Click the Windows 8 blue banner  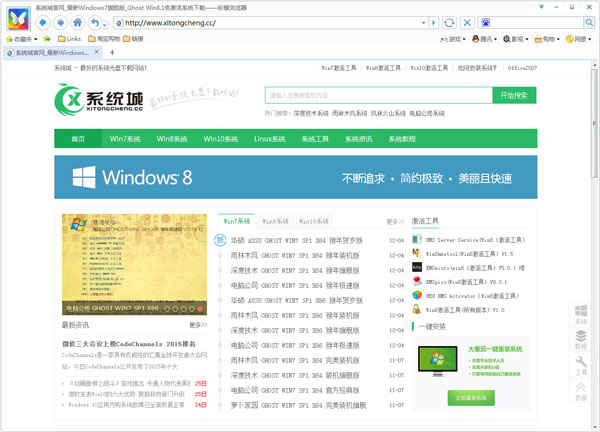point(296,177)
